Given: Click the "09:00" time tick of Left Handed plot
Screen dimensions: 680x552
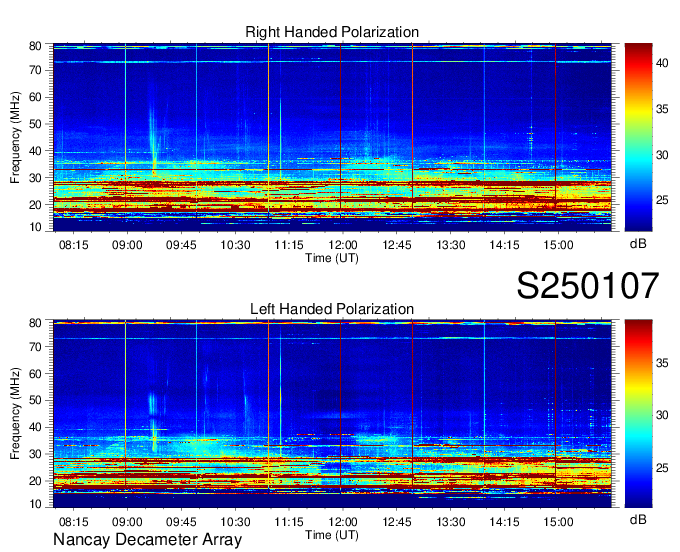Looking at the screenshot, I should 127,522.
